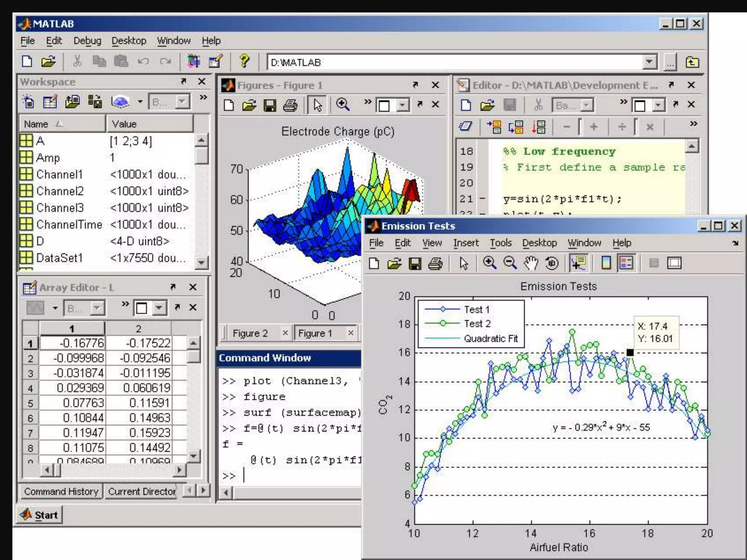The height and width of the screenshot is (560, 747).
Task: Click the Import Data icon in Workspace toolbar
Action: (72, 102)
